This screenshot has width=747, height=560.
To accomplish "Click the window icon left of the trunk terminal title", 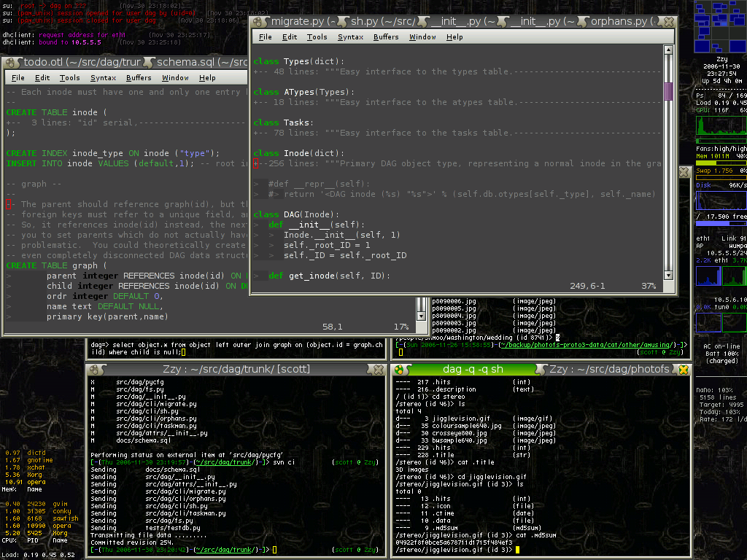I will click(x=94, y=370).
